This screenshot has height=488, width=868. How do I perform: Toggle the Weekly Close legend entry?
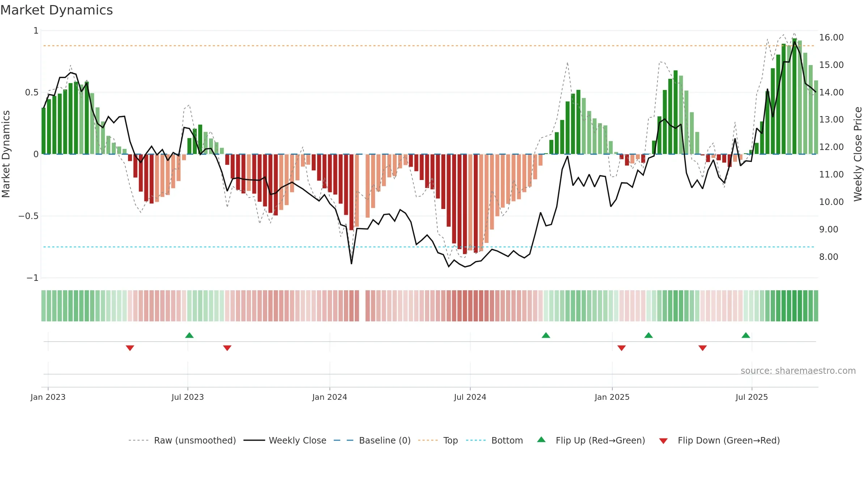pos(285,440)
